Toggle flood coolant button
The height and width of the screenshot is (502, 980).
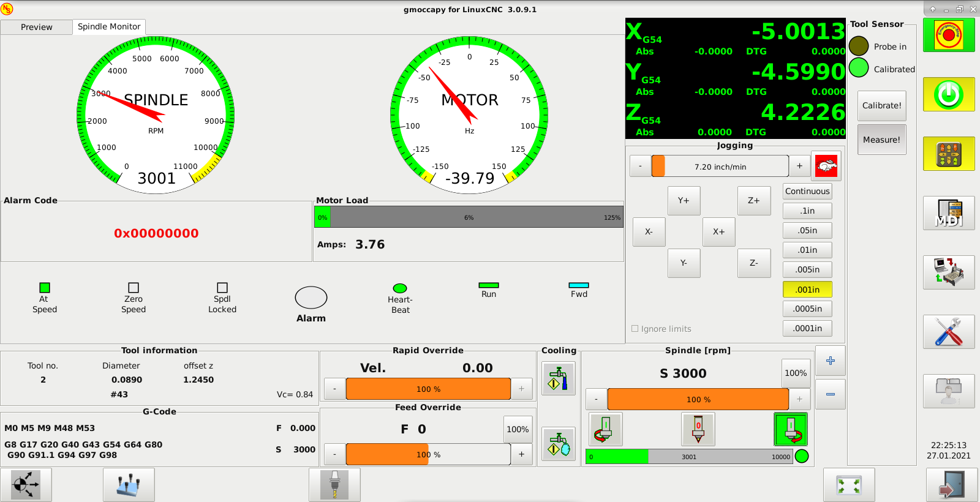click(559, 378)
